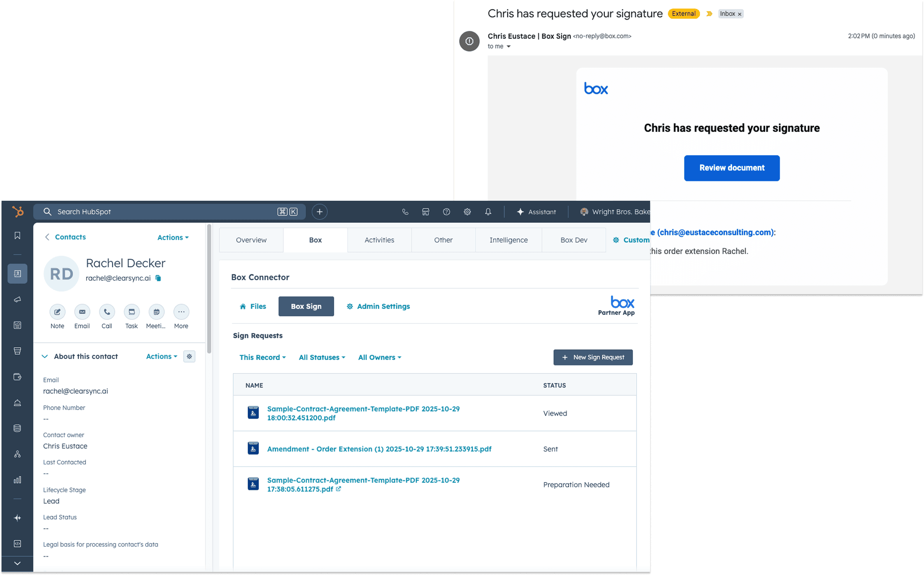Click the Note action icon
This screenshot has width=924, height=575.
[57, 312]
